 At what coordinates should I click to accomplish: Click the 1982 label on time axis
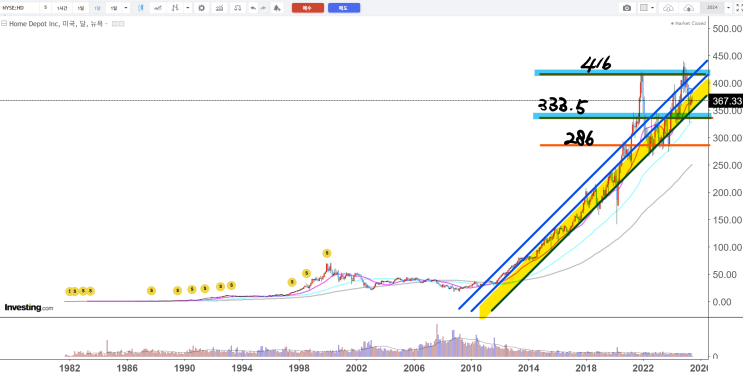(70, 367)
